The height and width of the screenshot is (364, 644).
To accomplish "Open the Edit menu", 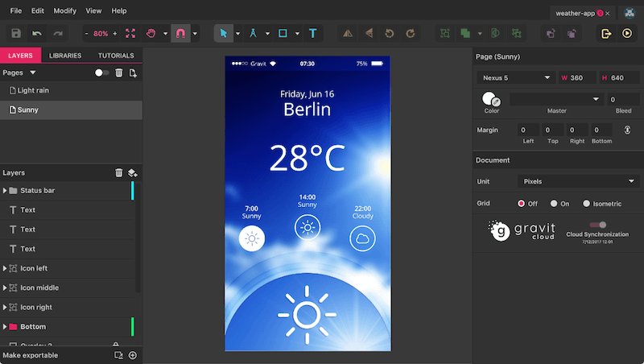I will tap(37, 10).
